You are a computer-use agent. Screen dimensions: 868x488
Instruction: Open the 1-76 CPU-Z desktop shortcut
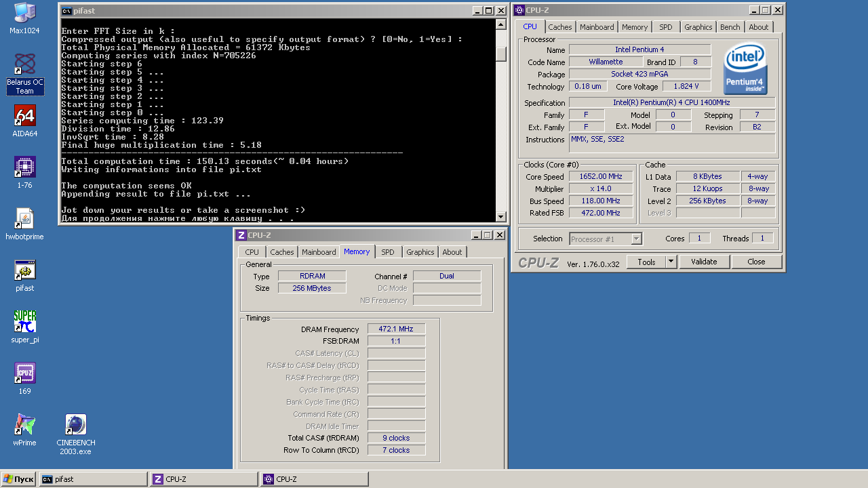coord(24,173)
